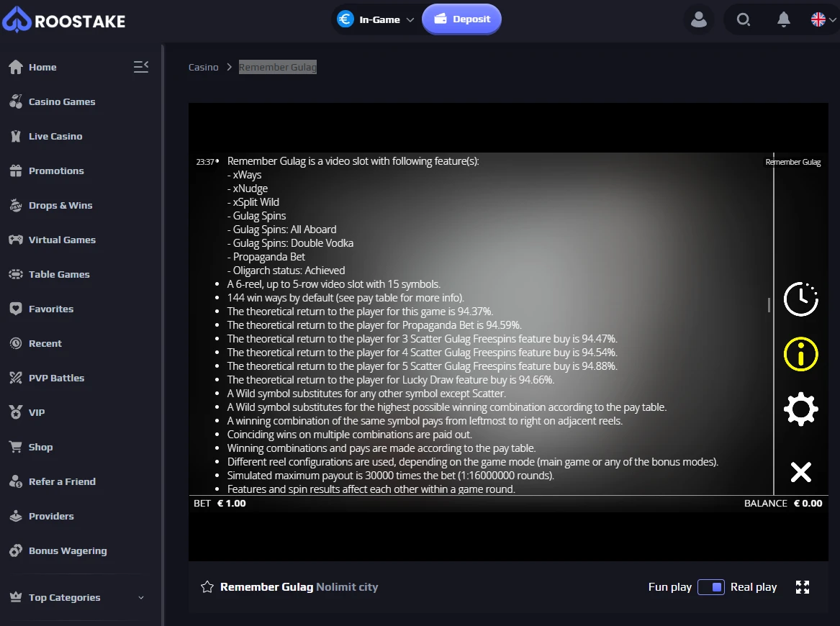Open Bonus Wagering page
Image resolution: width=840 pixels, height=626 pixels.
(x=68, y=550)
